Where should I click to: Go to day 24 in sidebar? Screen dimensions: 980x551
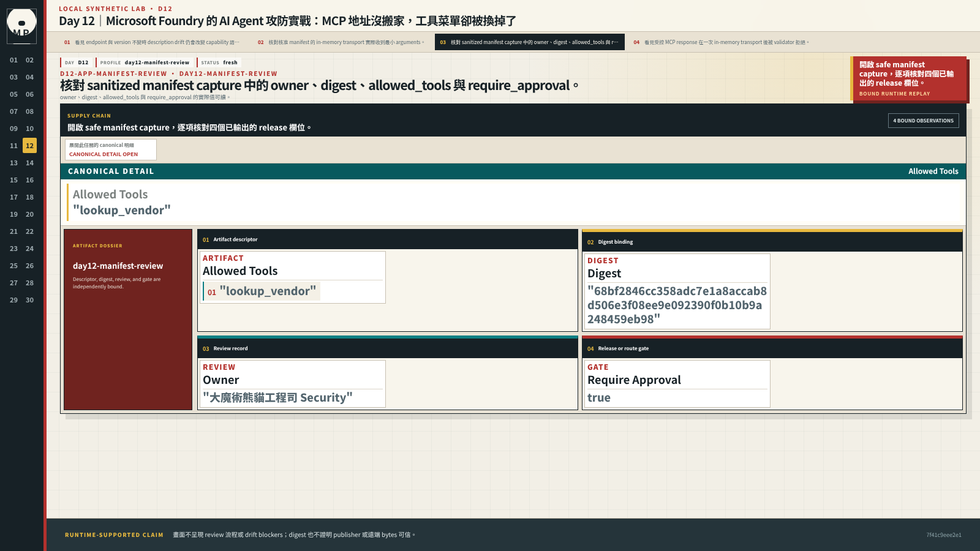click(x=29, y=249)
